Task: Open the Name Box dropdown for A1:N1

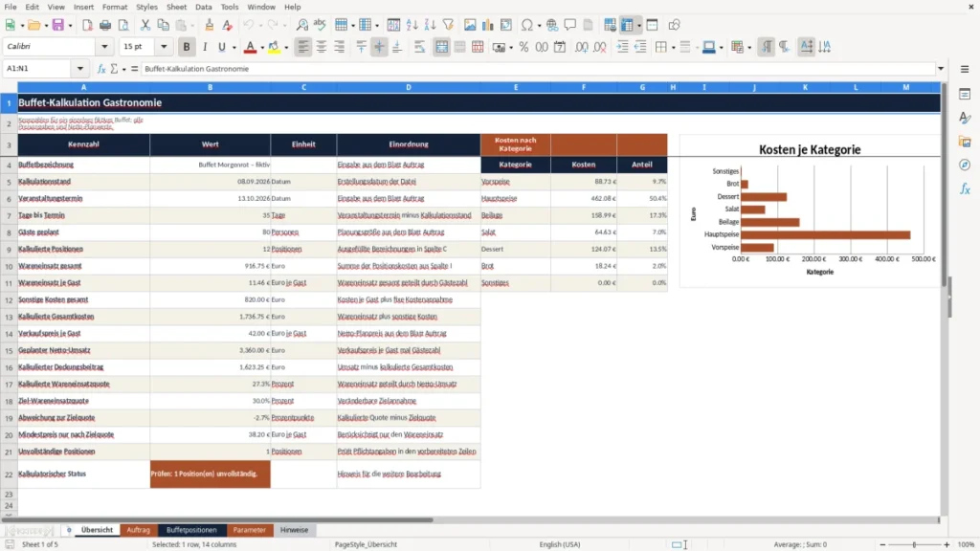Action: coord(80,69)
